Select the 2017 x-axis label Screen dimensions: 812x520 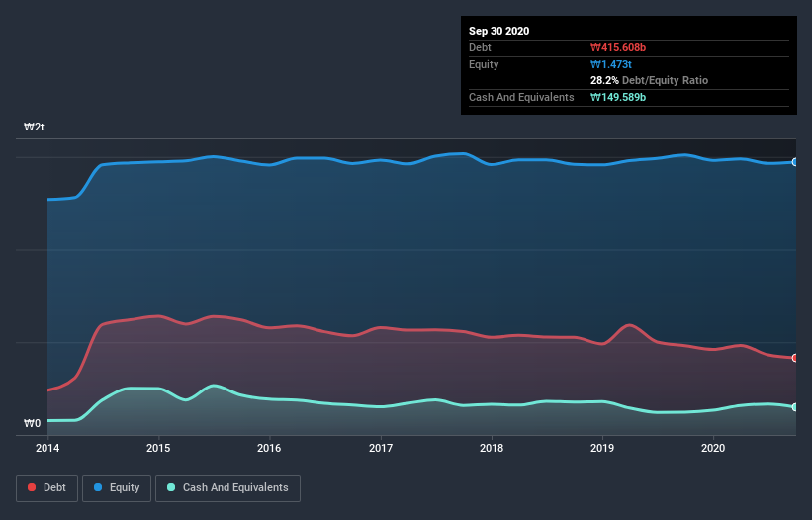381,448
